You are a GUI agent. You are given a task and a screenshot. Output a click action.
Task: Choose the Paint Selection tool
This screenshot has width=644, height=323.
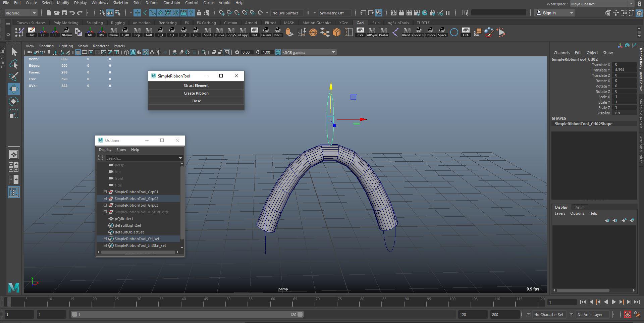point(14,76)
